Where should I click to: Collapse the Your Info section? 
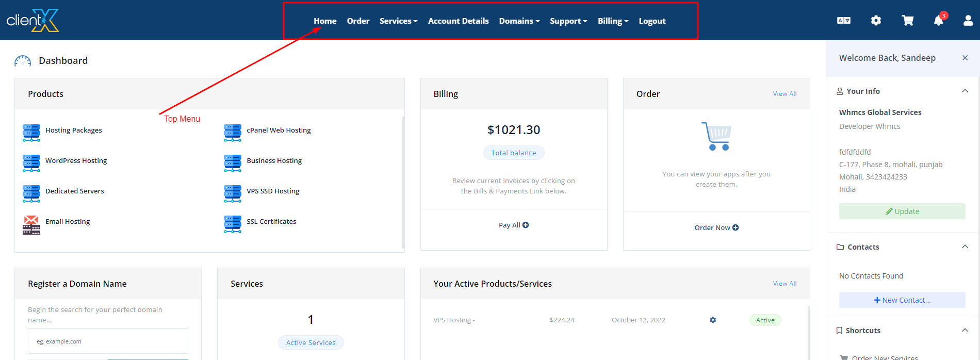[x=965, y=91]
